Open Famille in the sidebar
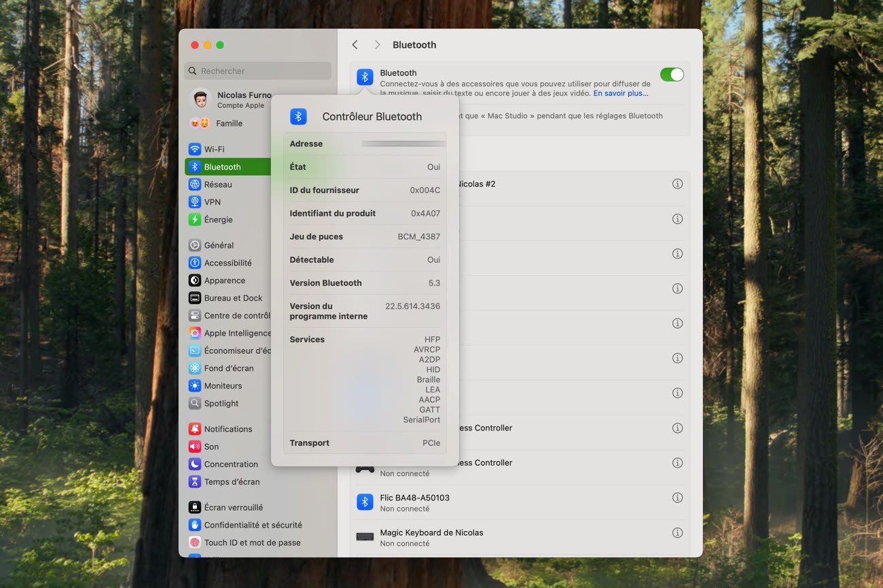Image resolution: width=883 pixels, height=588 pixels. (217, 124)
